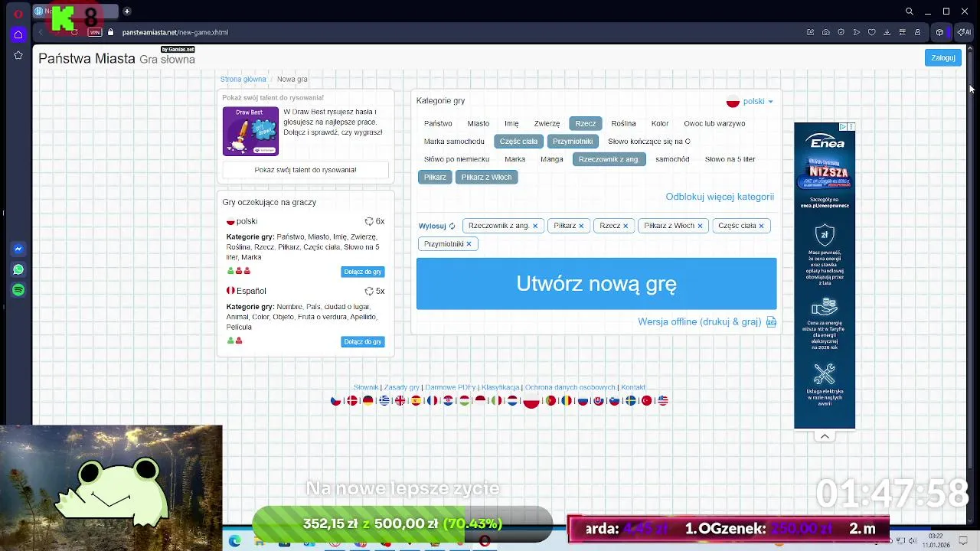Click the heart bookmark icon in toolbar

pyautogui.click(x=871, y=32)
